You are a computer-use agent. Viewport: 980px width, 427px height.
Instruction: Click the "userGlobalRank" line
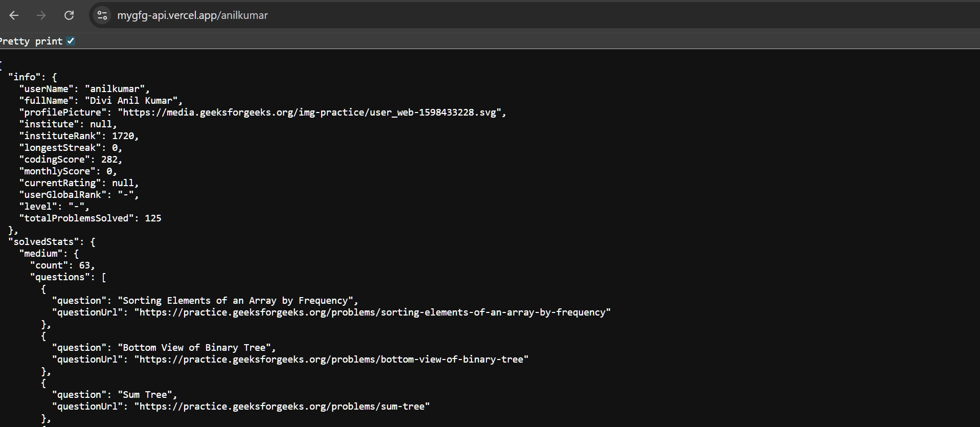pos(79,195)
